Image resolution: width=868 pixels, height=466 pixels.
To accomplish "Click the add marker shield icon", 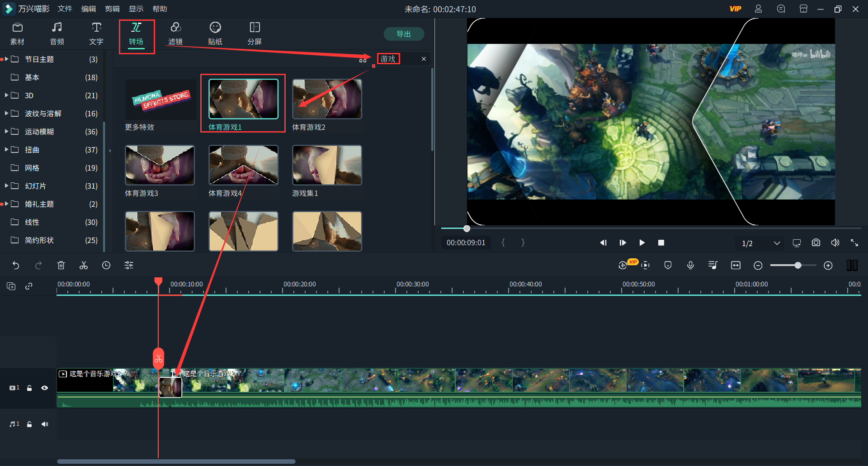I will [668, 266].
